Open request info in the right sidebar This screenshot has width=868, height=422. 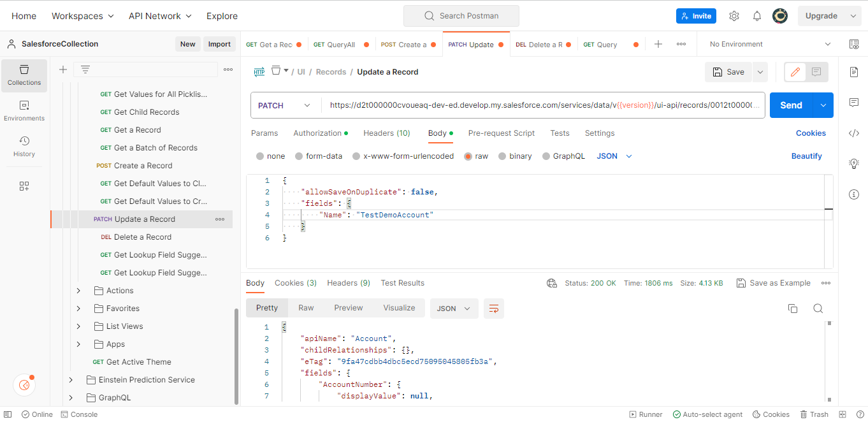pyautogui.click(x=854, y=194)
